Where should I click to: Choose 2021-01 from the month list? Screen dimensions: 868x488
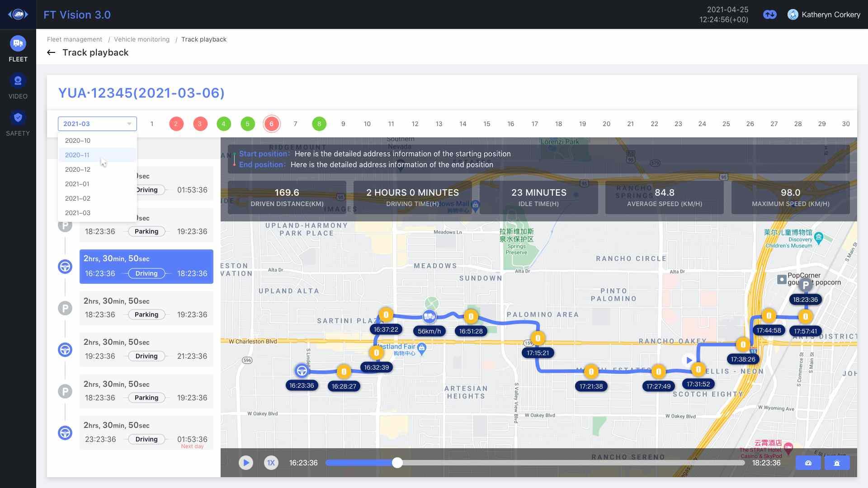tap(77, 184)
